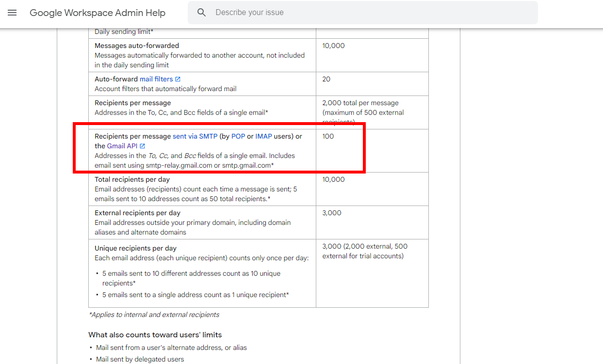Click '3,000 (2,000 external, 500' cell text
This screenshot has width=603, height=364.
pyautogui.click(x=365, y=246)
